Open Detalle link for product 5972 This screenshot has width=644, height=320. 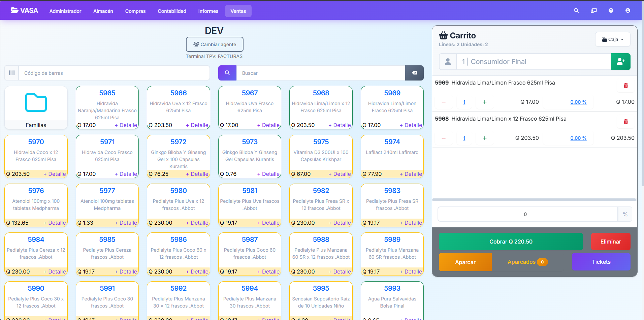(x=197, y=174)
